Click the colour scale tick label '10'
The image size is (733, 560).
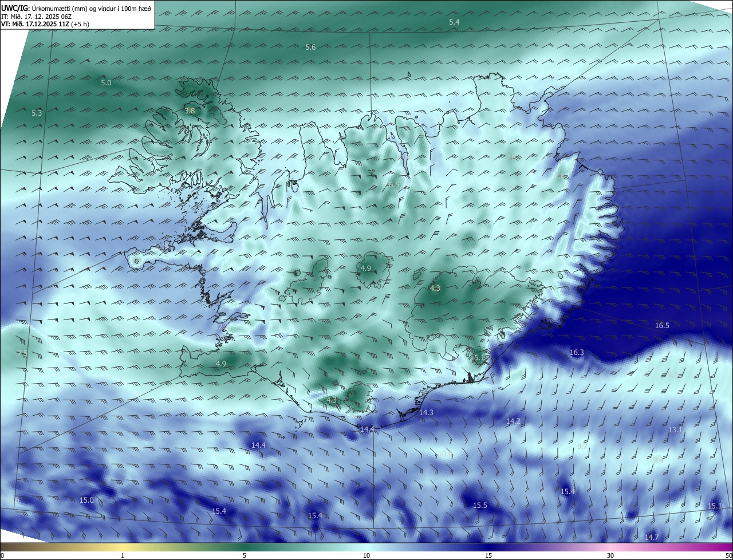click(x=366, y=556)
